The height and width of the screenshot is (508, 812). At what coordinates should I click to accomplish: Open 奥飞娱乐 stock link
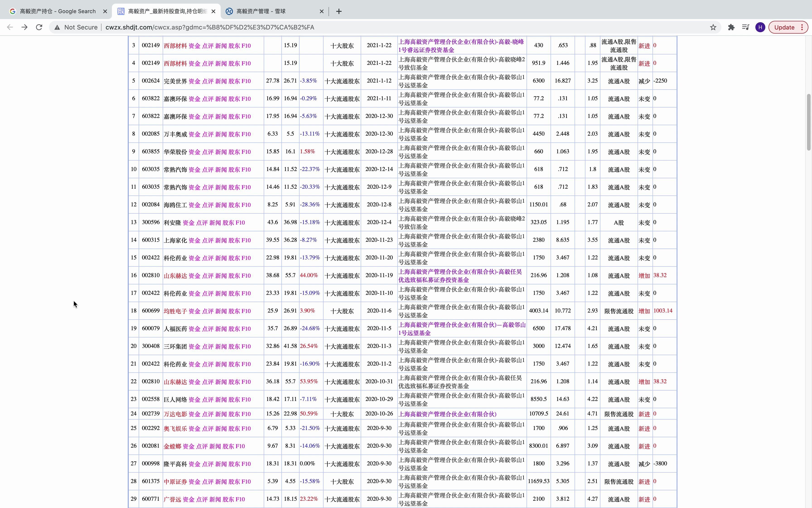[175, 429]
